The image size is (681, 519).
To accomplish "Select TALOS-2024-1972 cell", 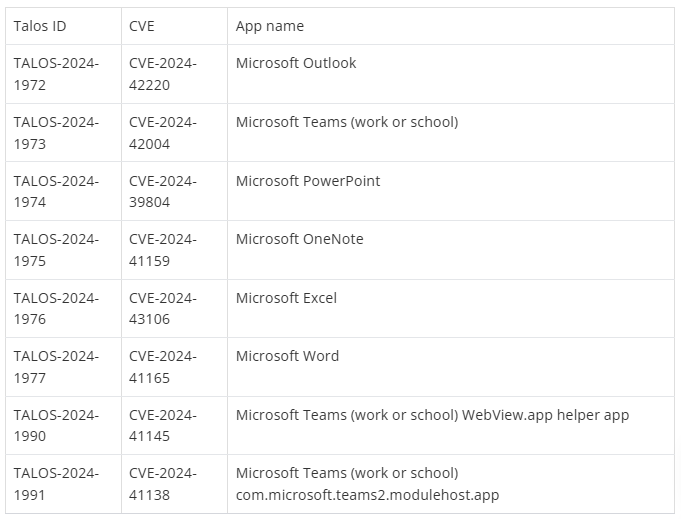I will (56, 74).
